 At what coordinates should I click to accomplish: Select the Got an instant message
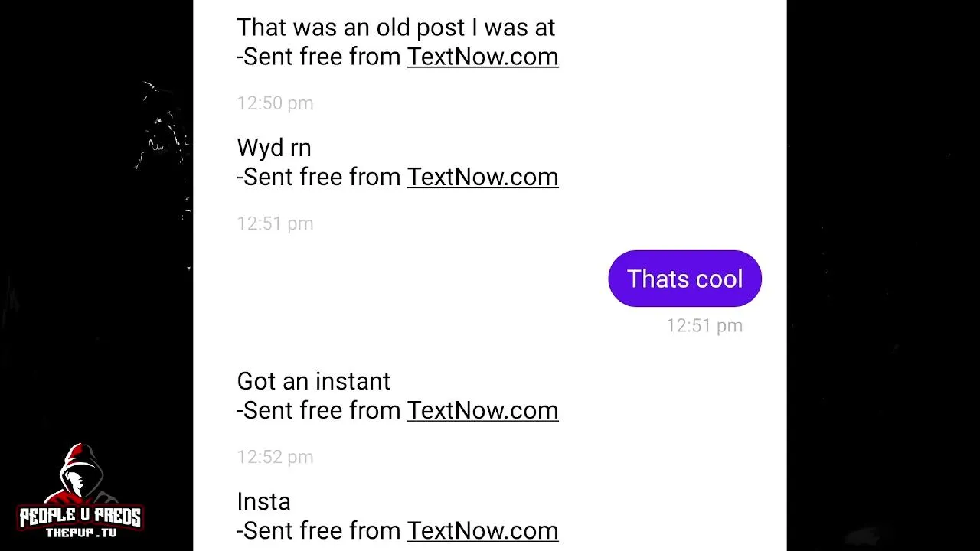tap(313, 381)
